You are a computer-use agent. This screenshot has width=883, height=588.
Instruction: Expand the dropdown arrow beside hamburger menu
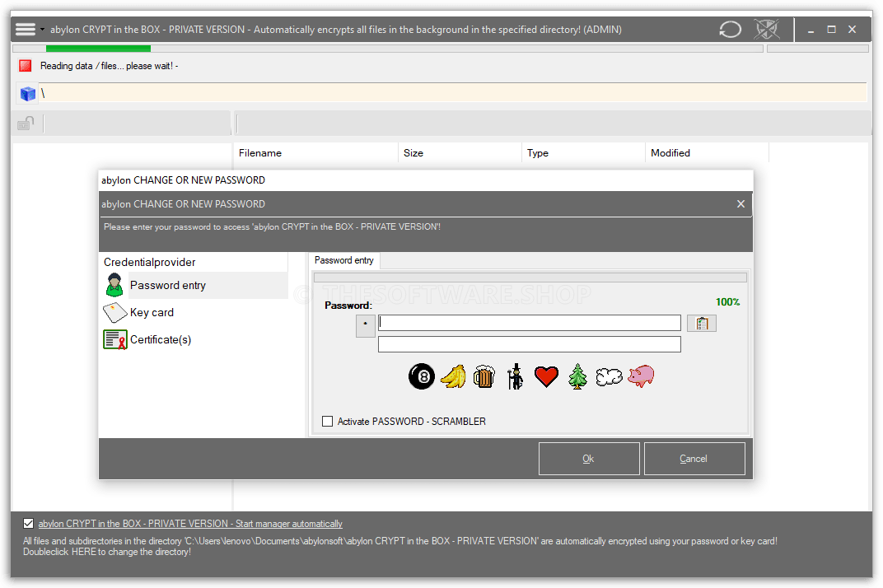point(42,30)
